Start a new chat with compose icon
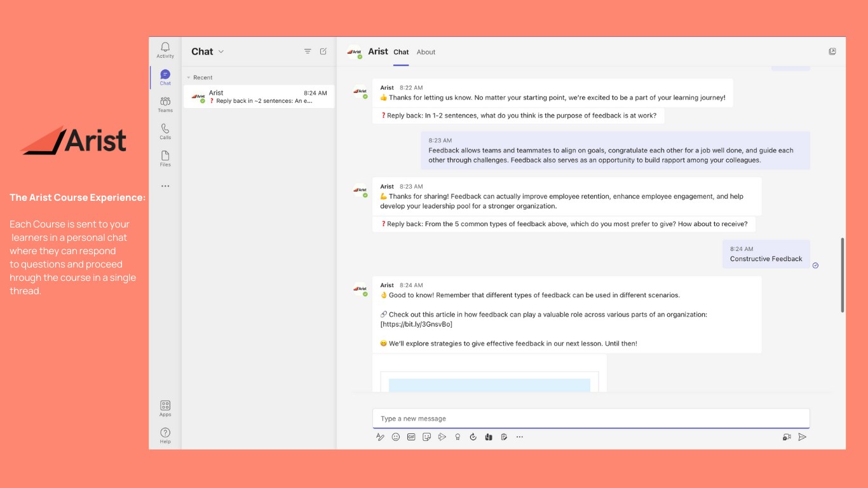The image size is (868, 488). click(x=323, y=51)
